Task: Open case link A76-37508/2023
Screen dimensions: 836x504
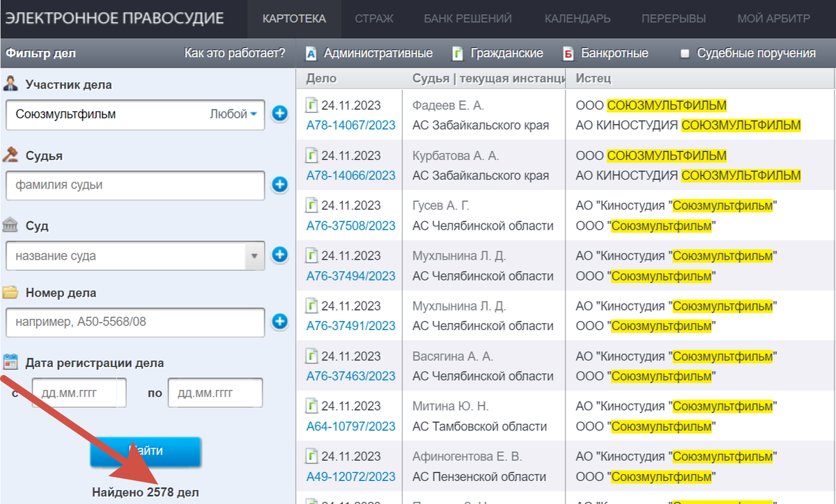Action: pyautogui.click(x=350, y=226)
